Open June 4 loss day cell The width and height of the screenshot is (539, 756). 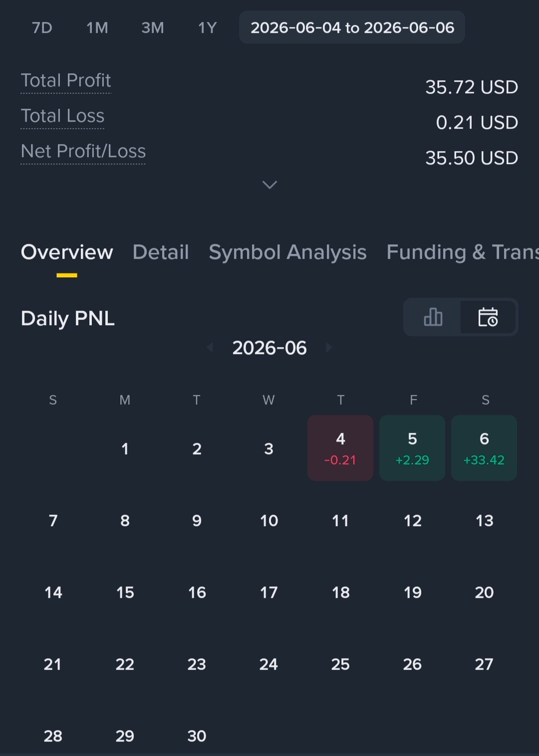(340, 448)
